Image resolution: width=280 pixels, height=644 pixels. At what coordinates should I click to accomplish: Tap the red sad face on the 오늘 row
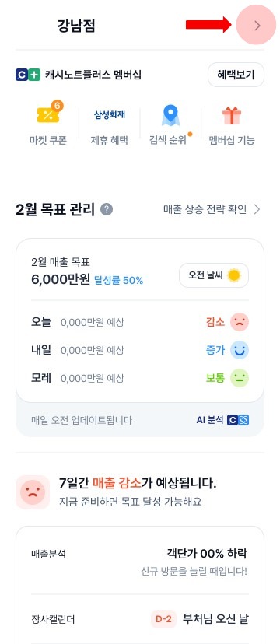(x=240, y=322)
